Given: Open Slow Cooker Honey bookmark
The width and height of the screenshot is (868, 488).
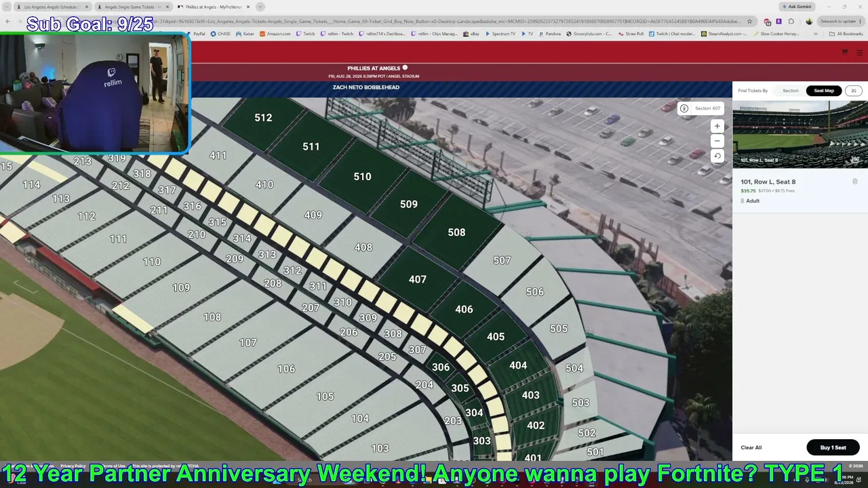Looking at the screenshot, I should (x=776, y=33).
